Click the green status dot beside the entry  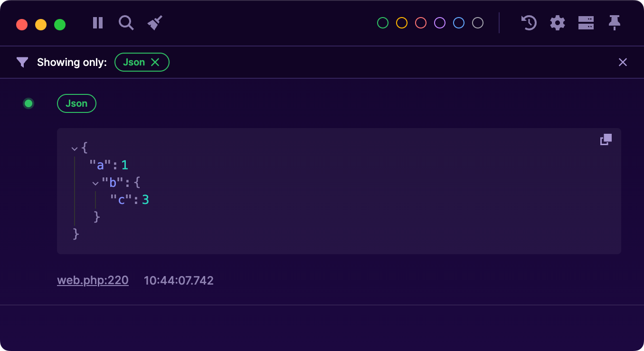28,103
